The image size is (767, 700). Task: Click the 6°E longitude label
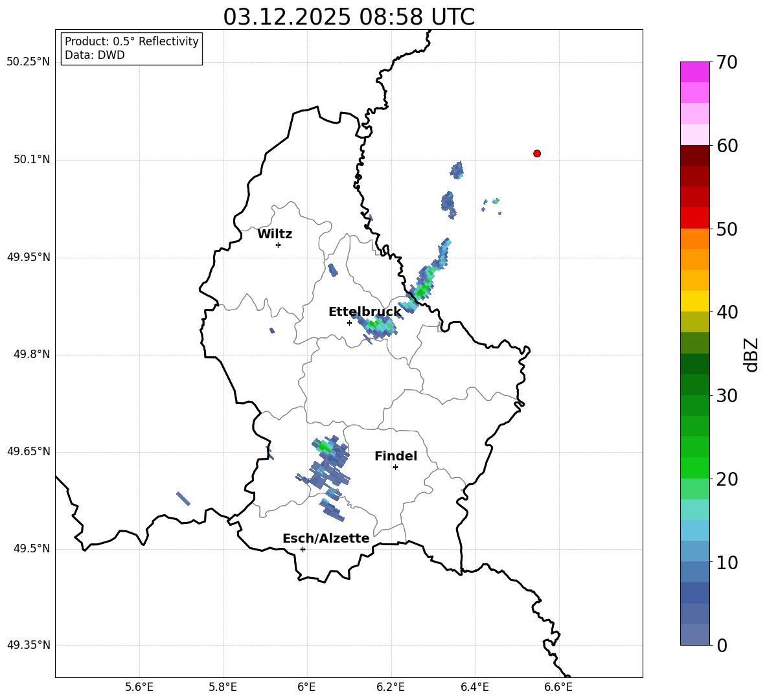pos(306,687)
